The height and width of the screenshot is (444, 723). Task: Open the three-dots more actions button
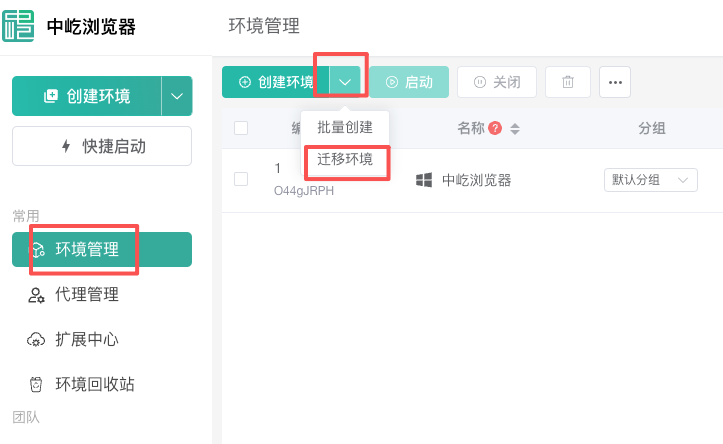coord(615,82)
